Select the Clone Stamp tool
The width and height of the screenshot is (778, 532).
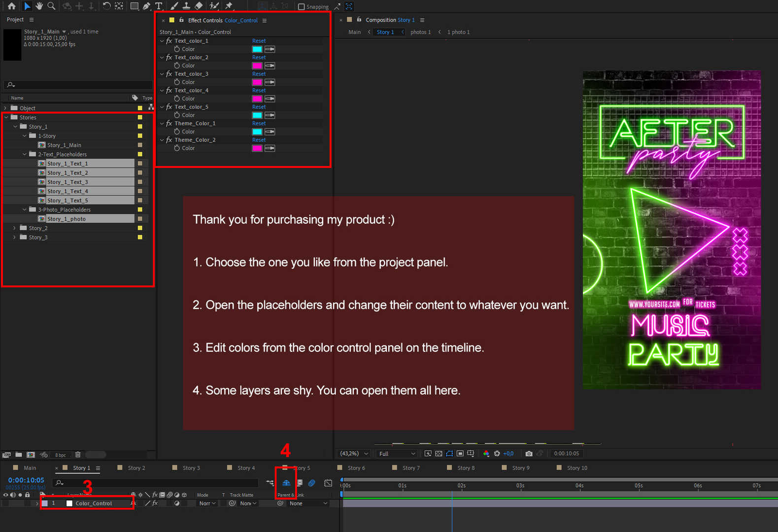pos(186,6)
